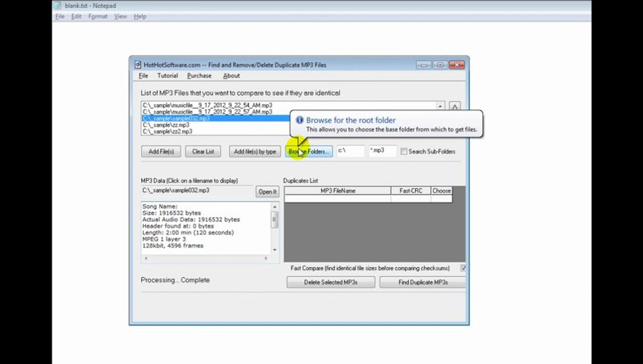Screen dimensions: 643x364
Task: Click the file list scroll-up arrow
Action: (x=440, y=106)
